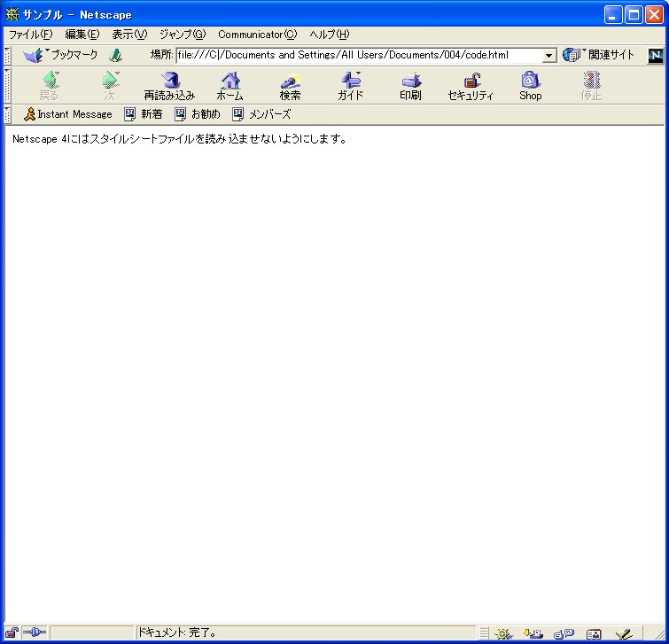Click the Netscape N logo throbber
Viewport: 669px width, 644px height.
pos(656,56)
